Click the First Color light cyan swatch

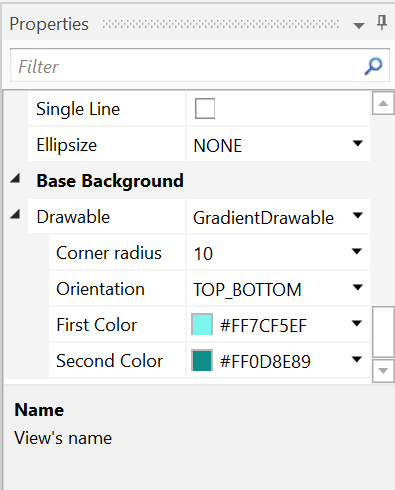[x=202, y=324]
